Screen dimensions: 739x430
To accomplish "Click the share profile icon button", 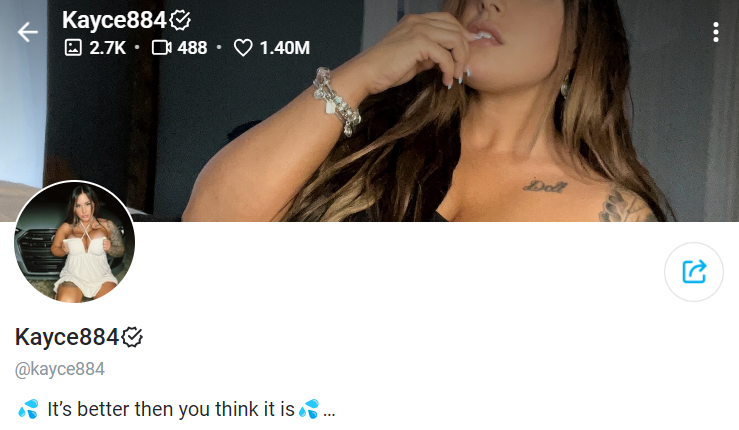I will click(694, 272).
